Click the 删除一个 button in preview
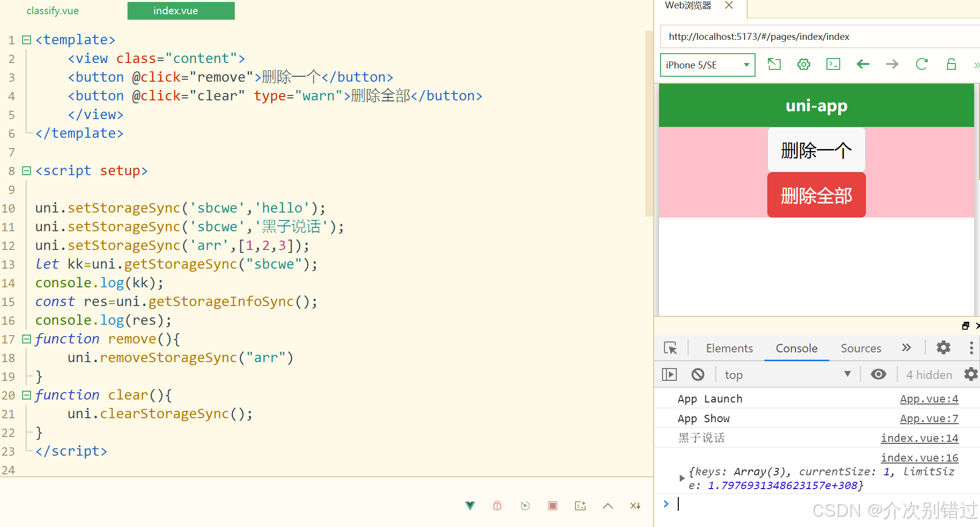The image size is (980, 527). [816, 150]
